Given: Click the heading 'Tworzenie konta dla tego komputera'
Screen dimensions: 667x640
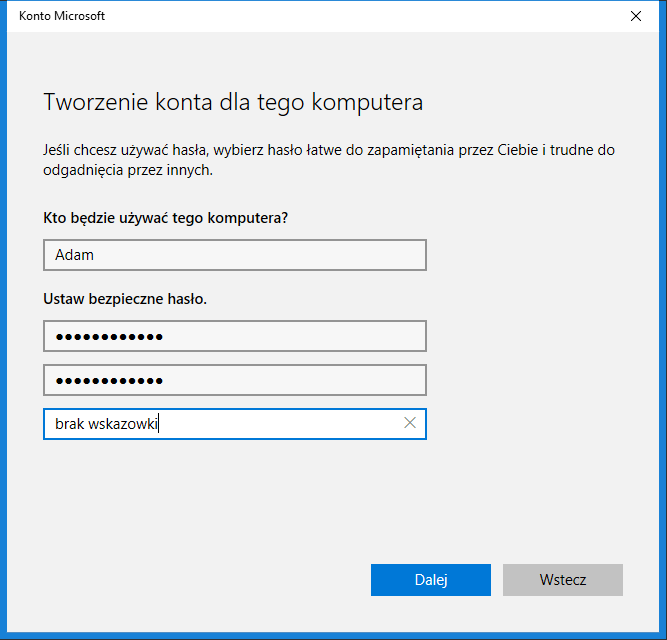Looking at the screenshot, I should (x=233, y=102).
